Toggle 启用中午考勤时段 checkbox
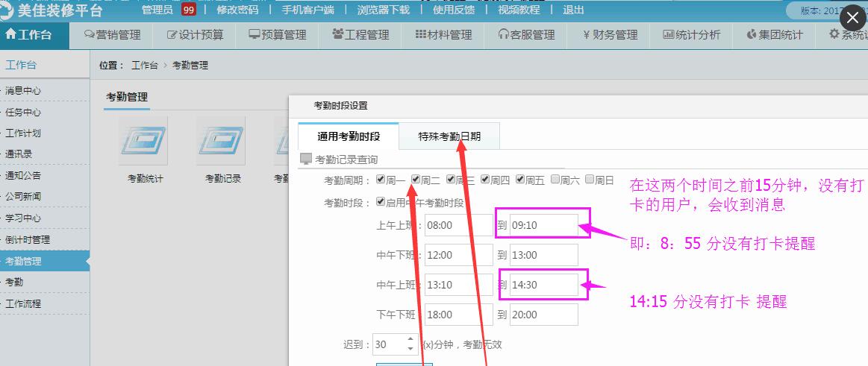The image size is (868, 366). click(381, 202)
